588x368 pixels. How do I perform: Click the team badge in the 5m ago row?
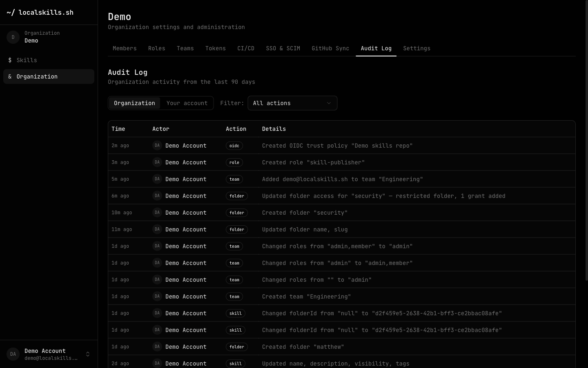tap(234, 179)
